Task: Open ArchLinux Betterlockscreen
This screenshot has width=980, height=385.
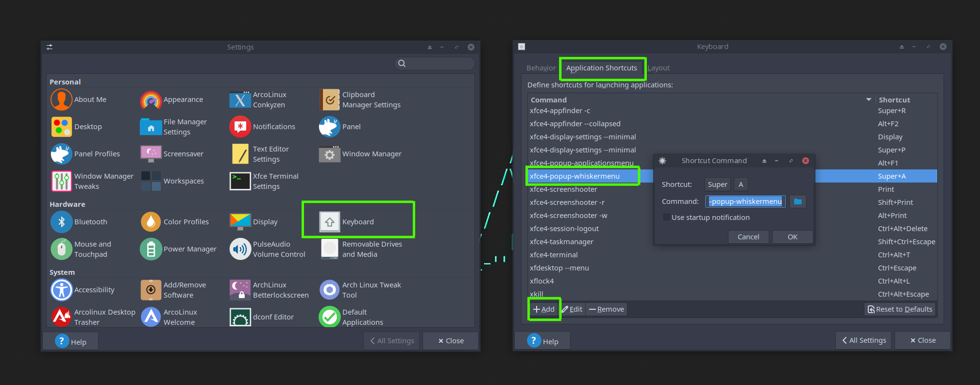Action: coord(270,290)
